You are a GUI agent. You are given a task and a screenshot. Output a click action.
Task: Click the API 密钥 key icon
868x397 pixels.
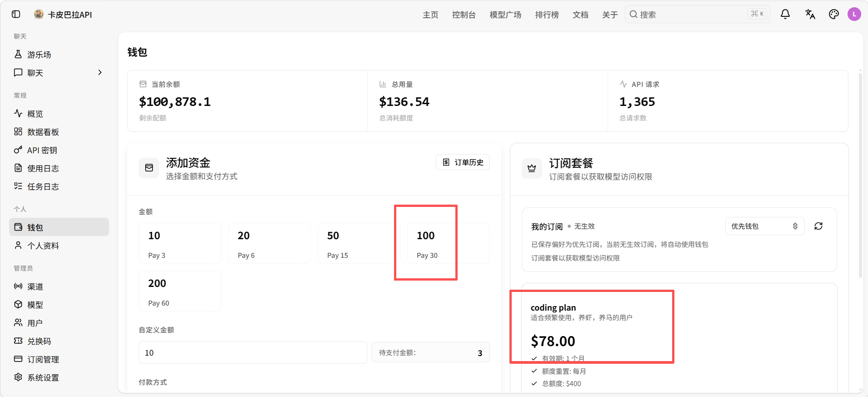click(x=18, y=150)
